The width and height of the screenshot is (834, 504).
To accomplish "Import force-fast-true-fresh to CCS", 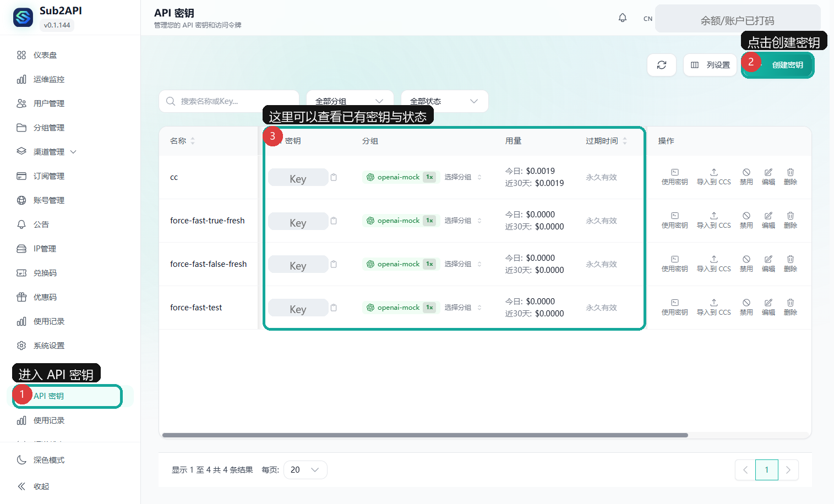I will 714,220.
